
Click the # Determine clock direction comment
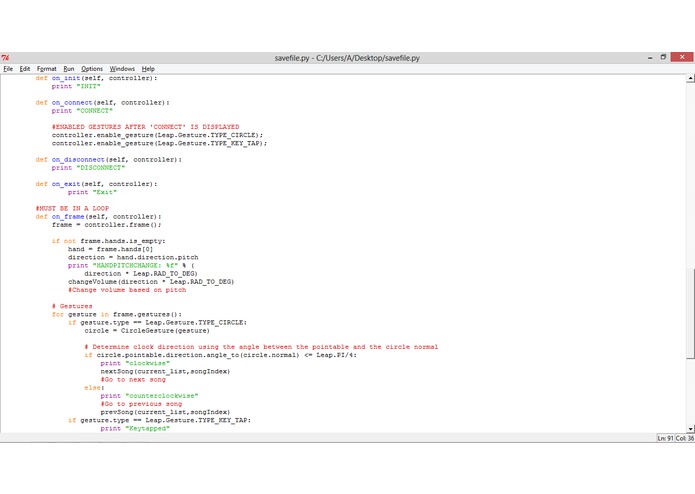[x=261, y=347]
